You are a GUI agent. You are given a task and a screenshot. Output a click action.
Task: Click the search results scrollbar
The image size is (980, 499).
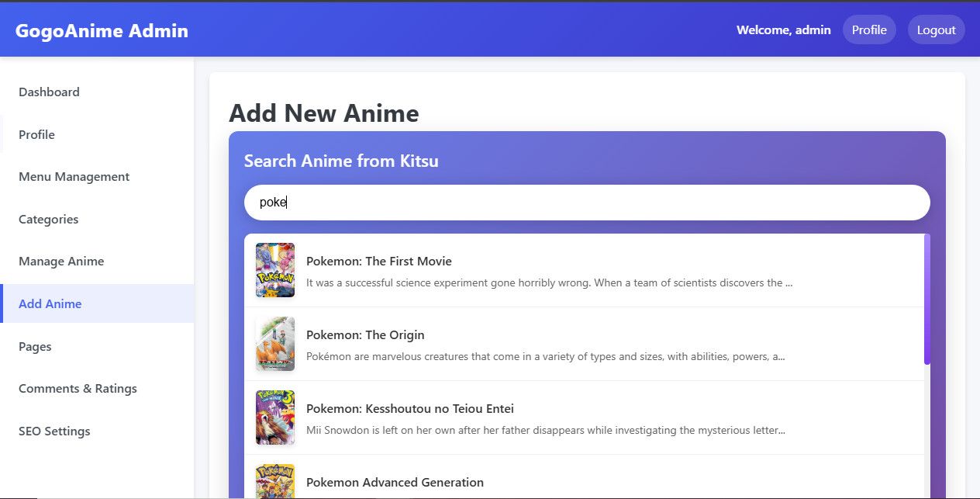coord(927,299)
